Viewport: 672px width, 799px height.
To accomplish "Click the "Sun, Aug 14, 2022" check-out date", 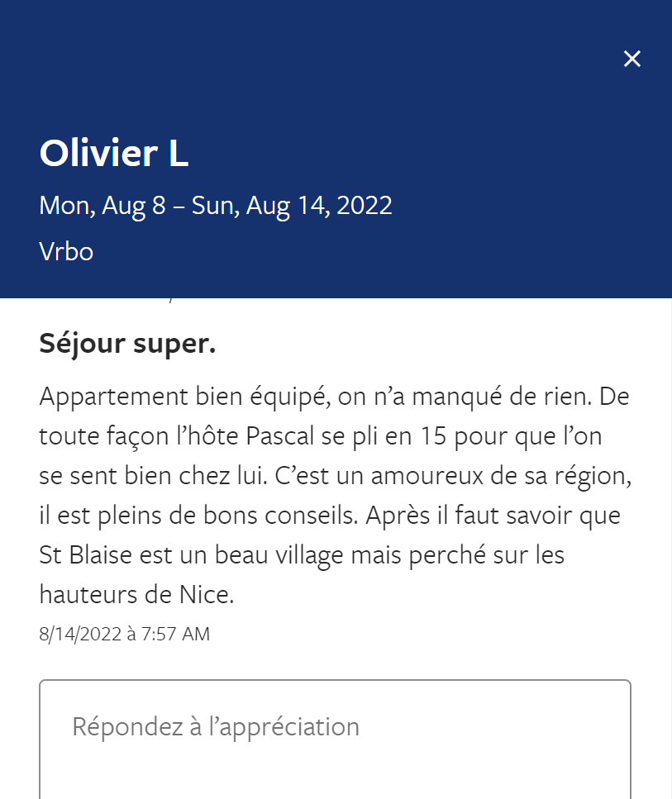I will click(x=292, y=205).
